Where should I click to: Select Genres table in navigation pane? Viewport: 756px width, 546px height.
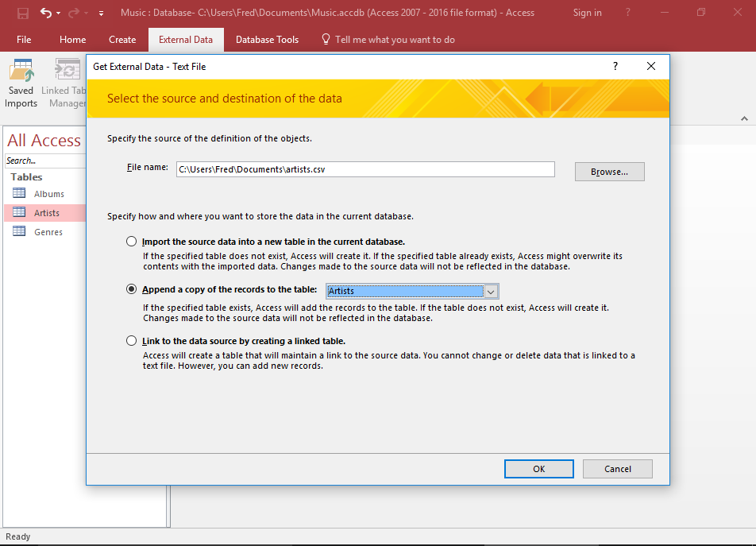click(x=48, y=232)
